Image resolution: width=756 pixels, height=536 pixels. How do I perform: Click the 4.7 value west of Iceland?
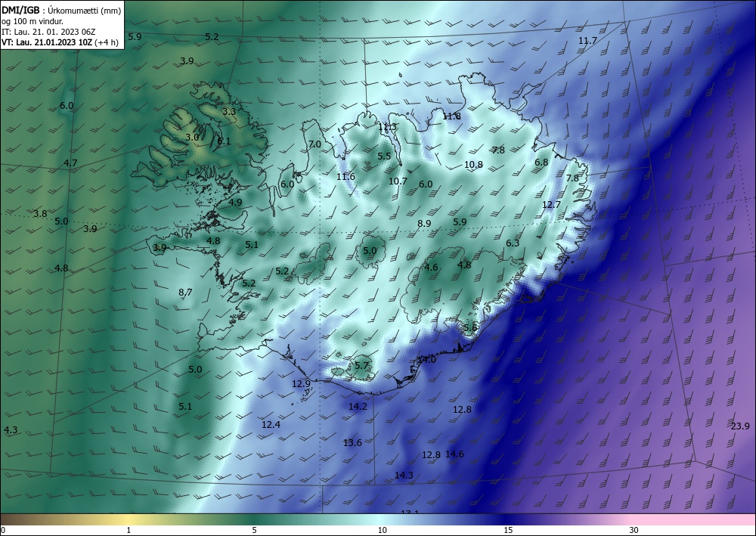[70, 163]
